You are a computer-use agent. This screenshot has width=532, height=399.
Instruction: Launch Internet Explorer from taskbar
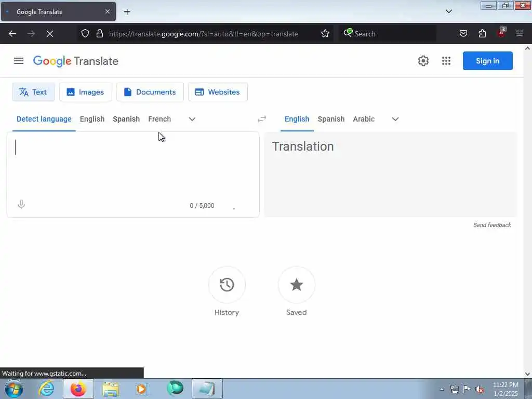46,389
